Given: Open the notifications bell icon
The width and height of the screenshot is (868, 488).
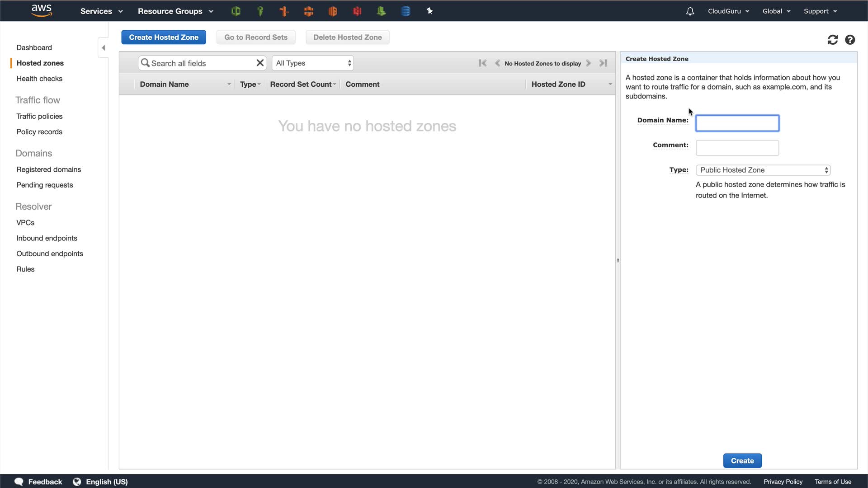Looking at the screenshot, I should [690, 11].
